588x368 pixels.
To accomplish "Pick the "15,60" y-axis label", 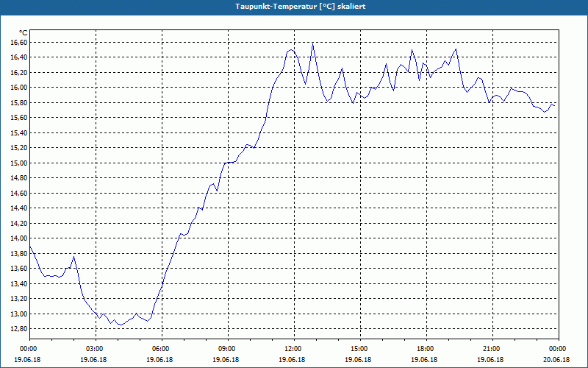I will pos(19,118).
